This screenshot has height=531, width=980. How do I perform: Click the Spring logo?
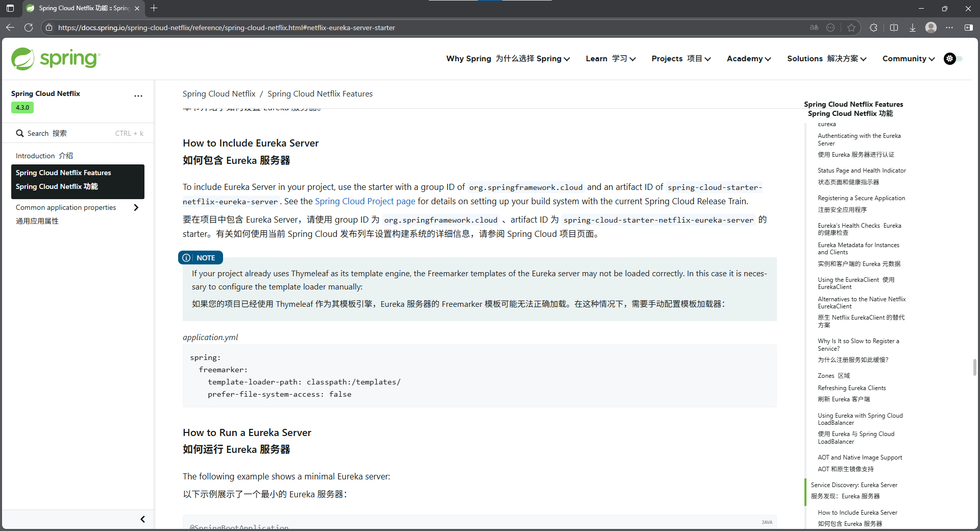pyautogui.click(x=56, y=59)
